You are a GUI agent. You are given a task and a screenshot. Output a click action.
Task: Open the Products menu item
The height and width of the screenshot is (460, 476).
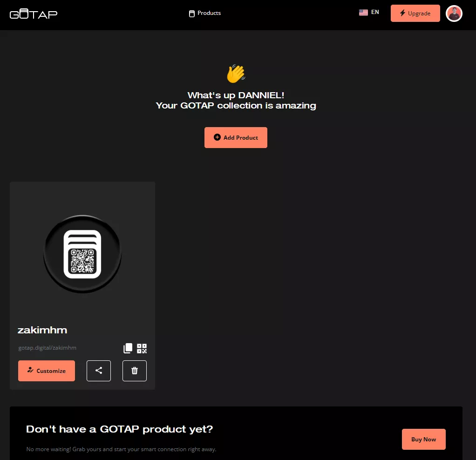click(x=205, y=14)
